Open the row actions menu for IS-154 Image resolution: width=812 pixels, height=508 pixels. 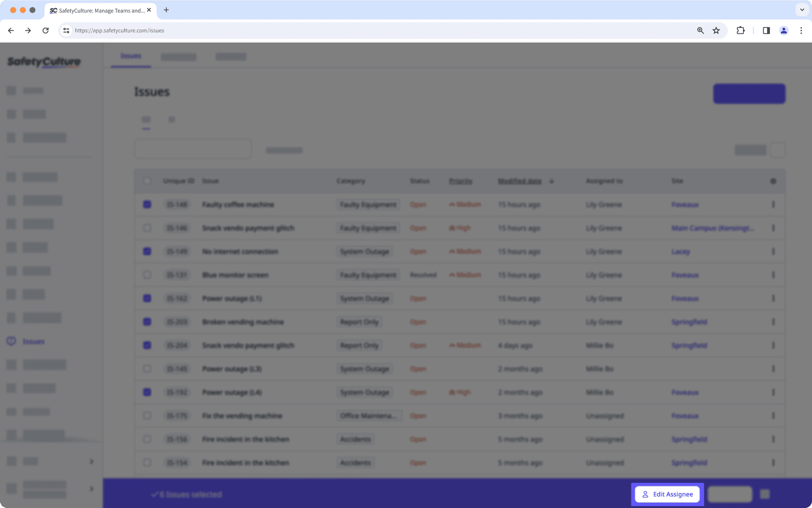tap(773, 463)
